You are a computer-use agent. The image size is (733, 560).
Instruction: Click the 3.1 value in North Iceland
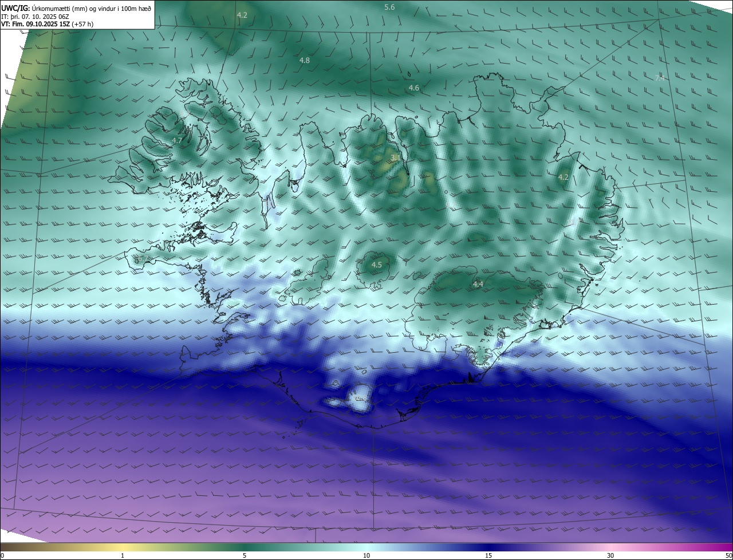(x=396, y=157)
